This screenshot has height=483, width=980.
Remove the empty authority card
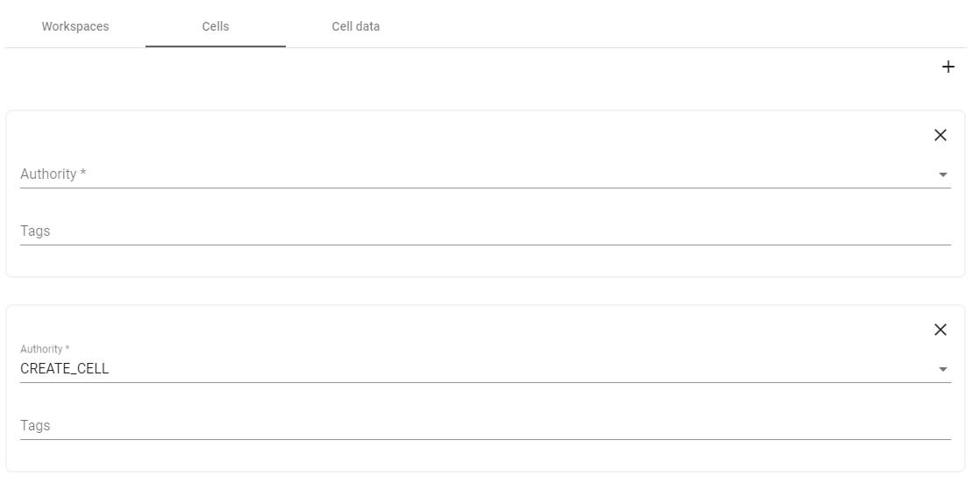pos(941,135)
